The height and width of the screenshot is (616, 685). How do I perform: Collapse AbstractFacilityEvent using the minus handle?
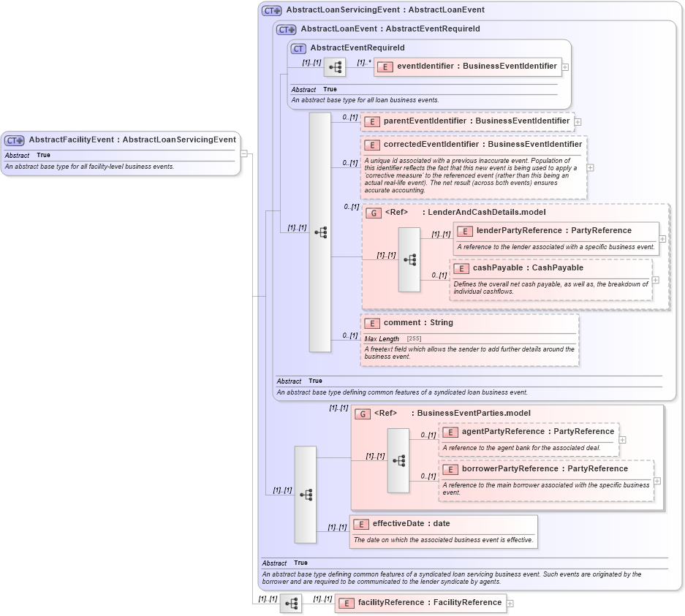coord(243,154)
